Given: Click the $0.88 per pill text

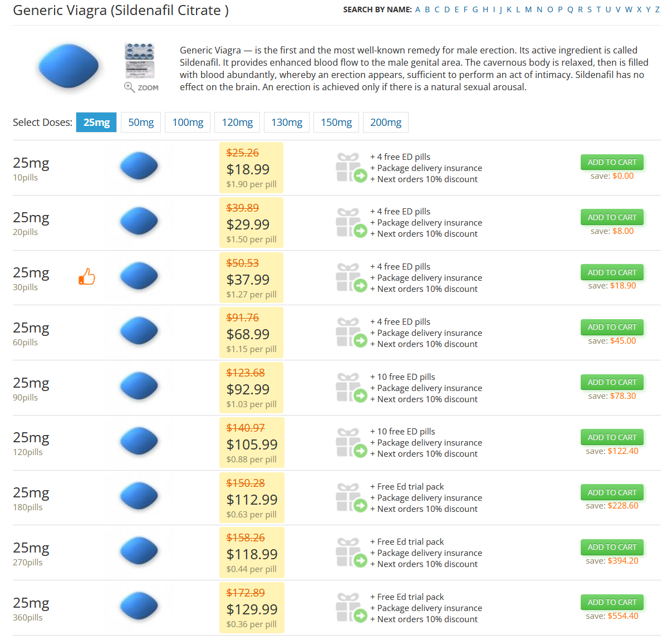Looking at the screenshot, I should (251, 459).
